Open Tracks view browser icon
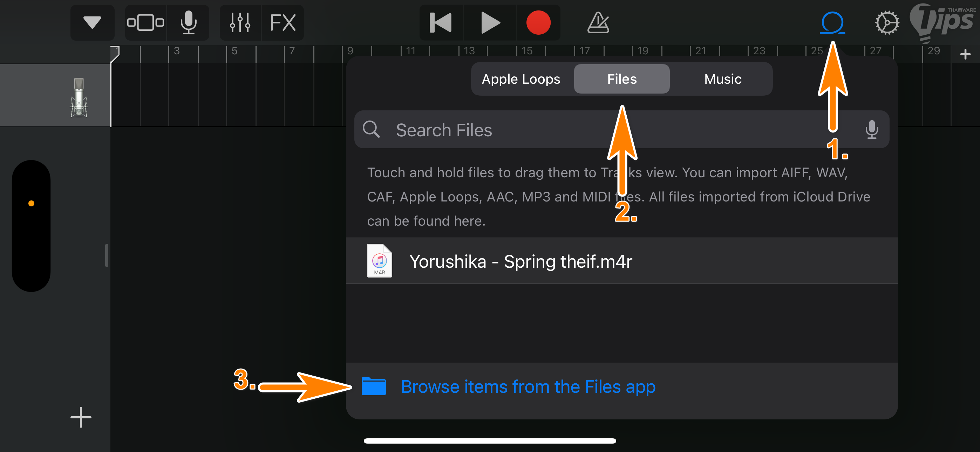The image size is (980, 452). point(145,23)
